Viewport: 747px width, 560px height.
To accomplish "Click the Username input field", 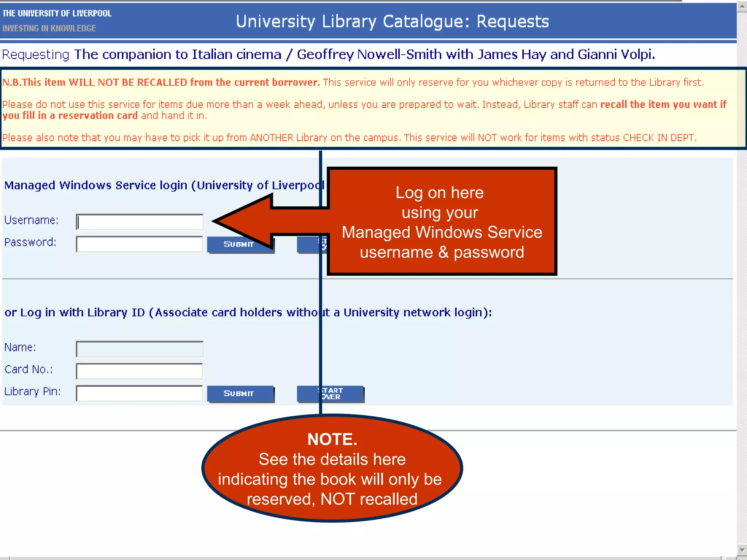I will click(x=139, y=222).
